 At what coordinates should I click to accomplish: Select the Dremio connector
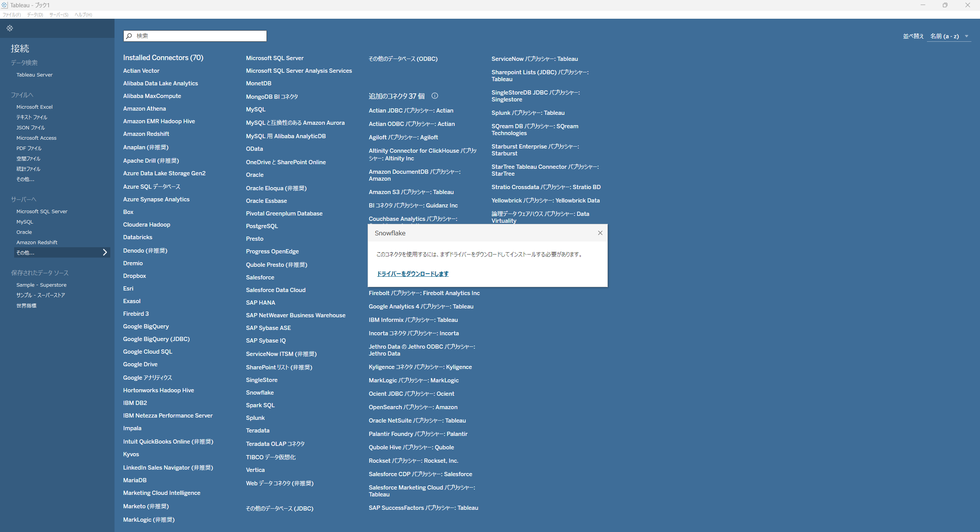tap(133, 263)
